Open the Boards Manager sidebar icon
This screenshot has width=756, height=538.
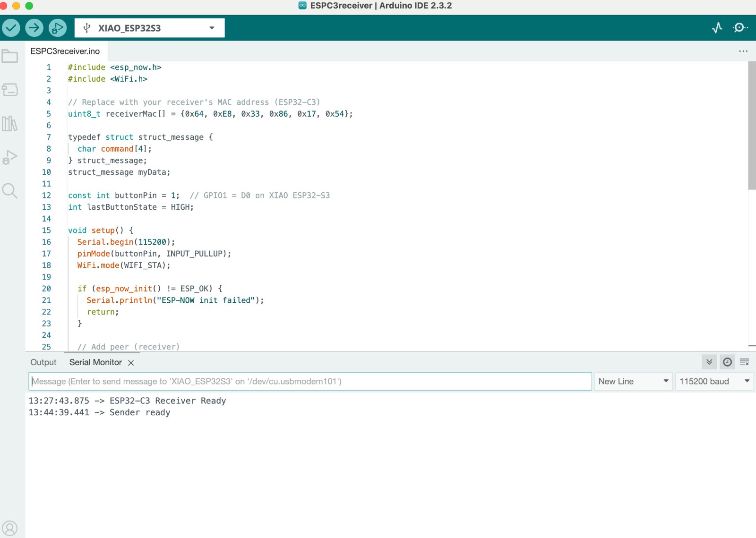click(x=9, y=90)
